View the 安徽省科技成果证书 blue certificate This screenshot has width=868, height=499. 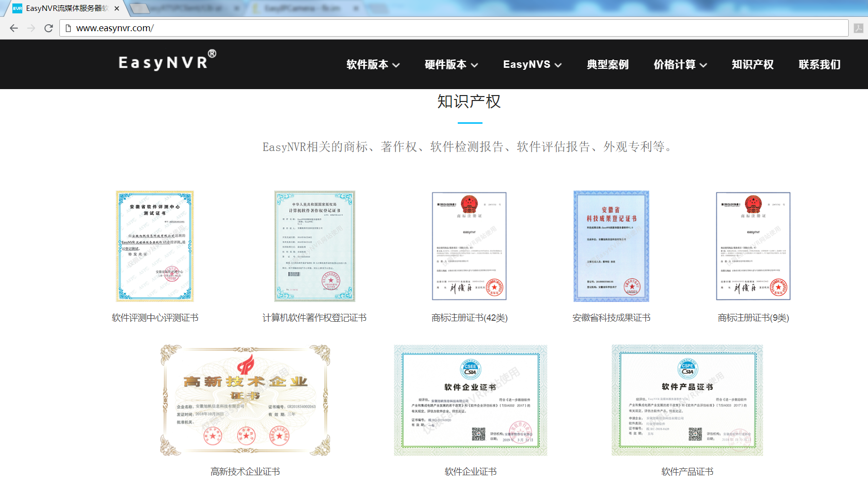(611, 246)
